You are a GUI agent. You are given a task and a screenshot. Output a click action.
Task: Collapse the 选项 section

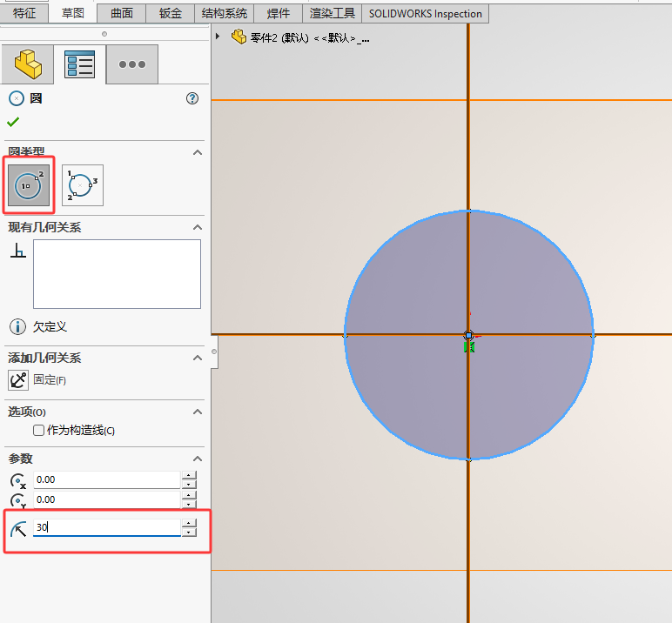198,412
